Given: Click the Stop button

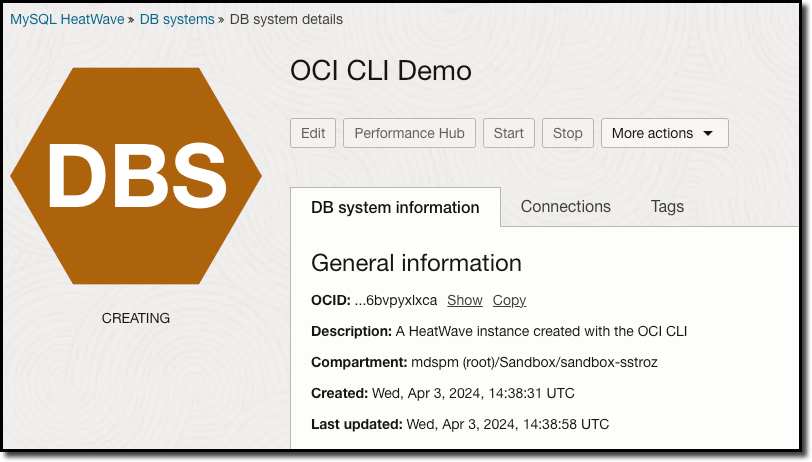Looking at the screenshot, I should pos(568,133).
